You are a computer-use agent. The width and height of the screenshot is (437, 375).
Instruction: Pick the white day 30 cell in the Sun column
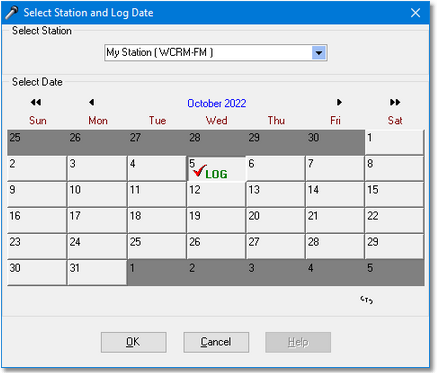[37, 272]
